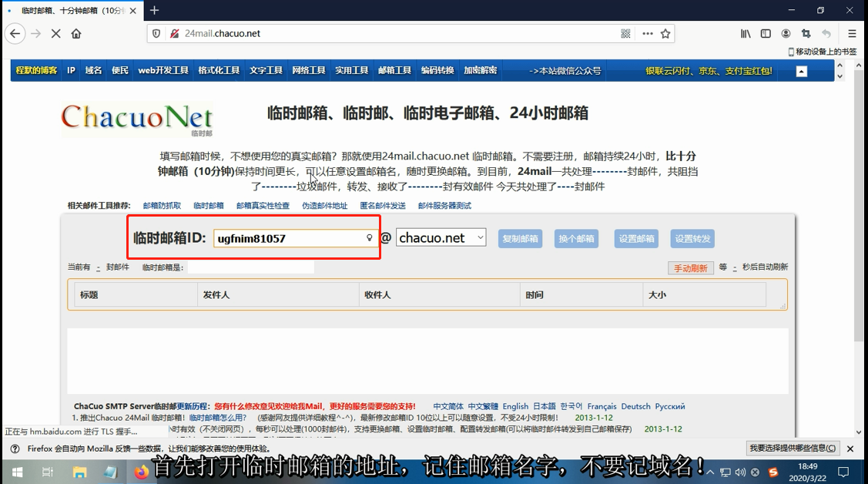Open a new browser tab with plus
Image resolution: width=868 pixels, height=484 pixels.
155,10
